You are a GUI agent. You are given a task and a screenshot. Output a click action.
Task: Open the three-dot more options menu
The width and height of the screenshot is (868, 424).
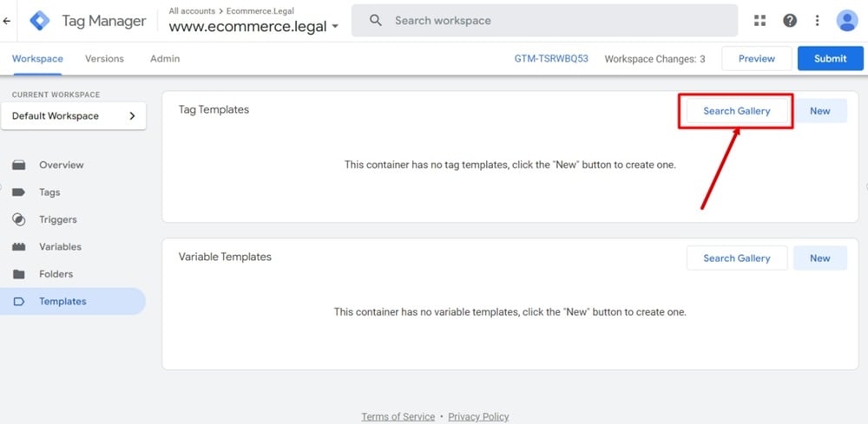[x=817, y=21]
